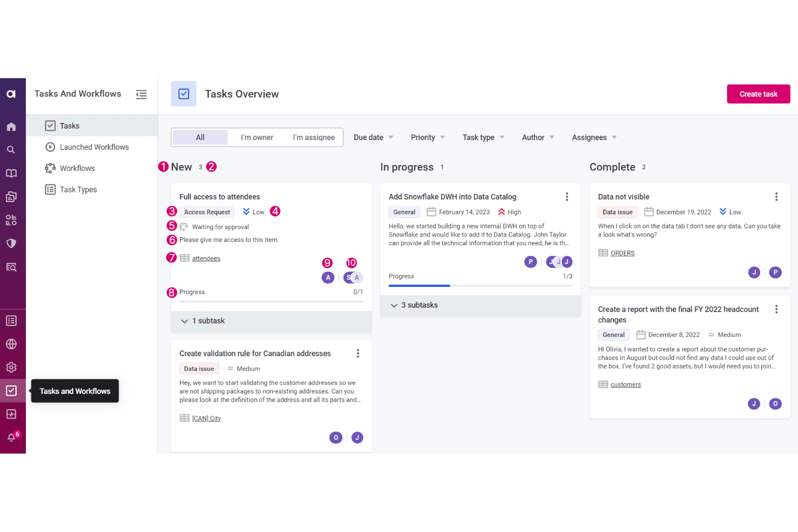
Task: Open the Priority filter dropdown
Action: [x=428, y=137]
